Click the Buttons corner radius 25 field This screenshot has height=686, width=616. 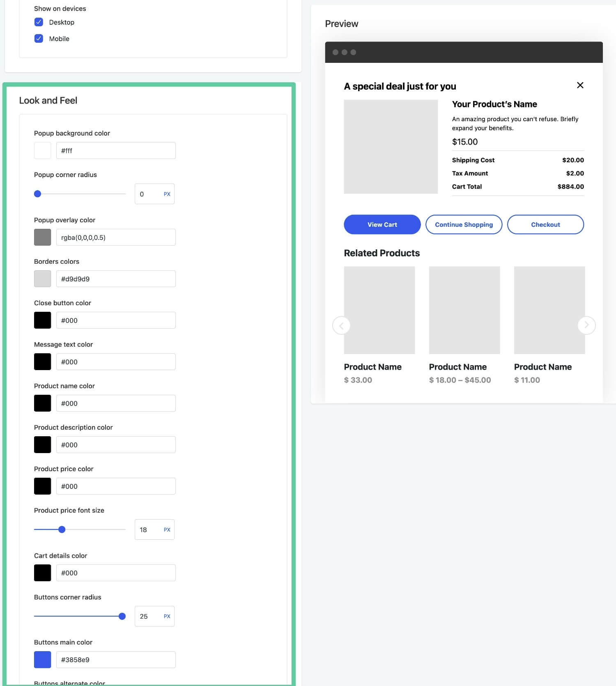pyautogui.click(x=154, y=616)
